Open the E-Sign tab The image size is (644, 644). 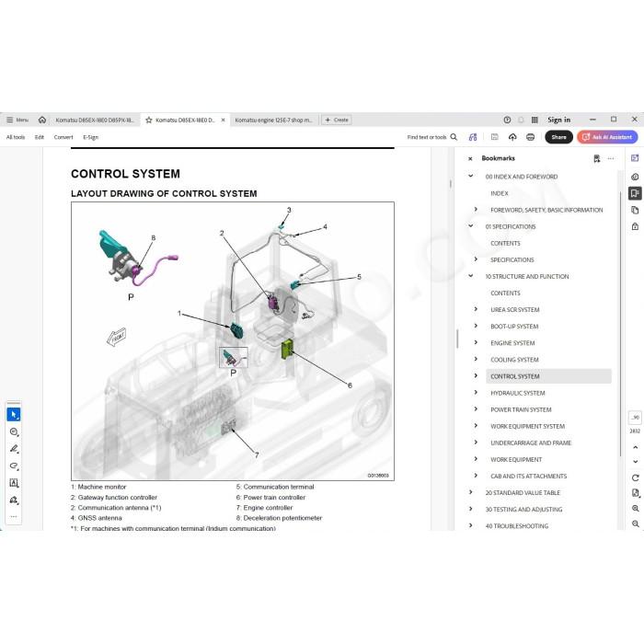[x=91, y=137]
